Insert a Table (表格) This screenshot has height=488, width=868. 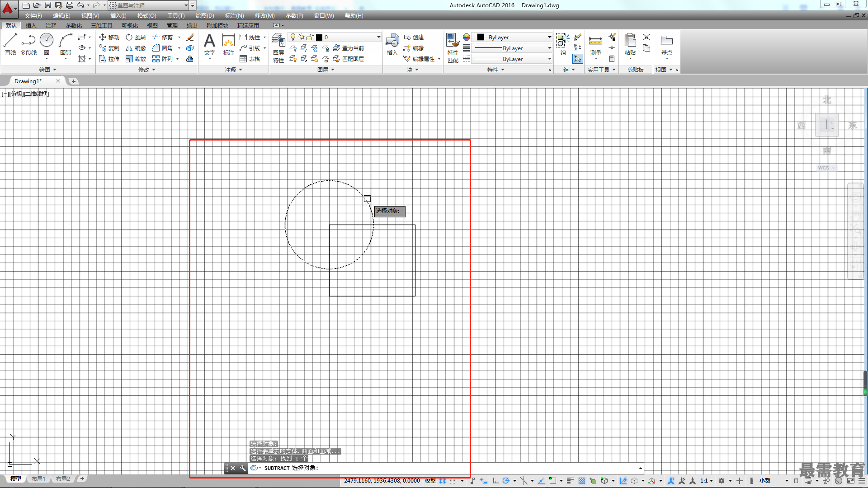[x=250, y=59]
